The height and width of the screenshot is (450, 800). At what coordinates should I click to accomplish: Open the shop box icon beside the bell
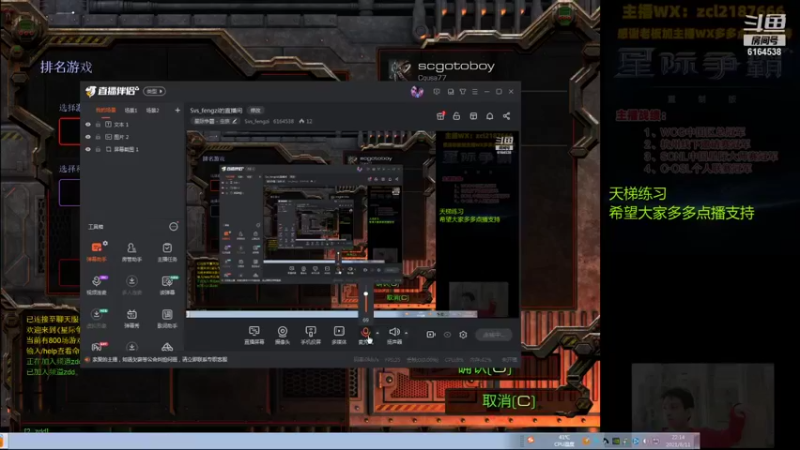pyautogui.click(x=473, y=116)
